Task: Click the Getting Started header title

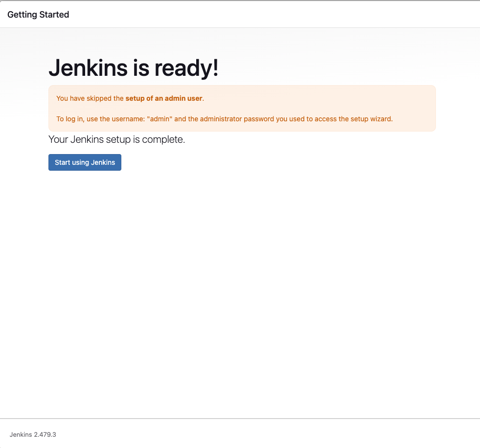Action: tap(38, 14)
